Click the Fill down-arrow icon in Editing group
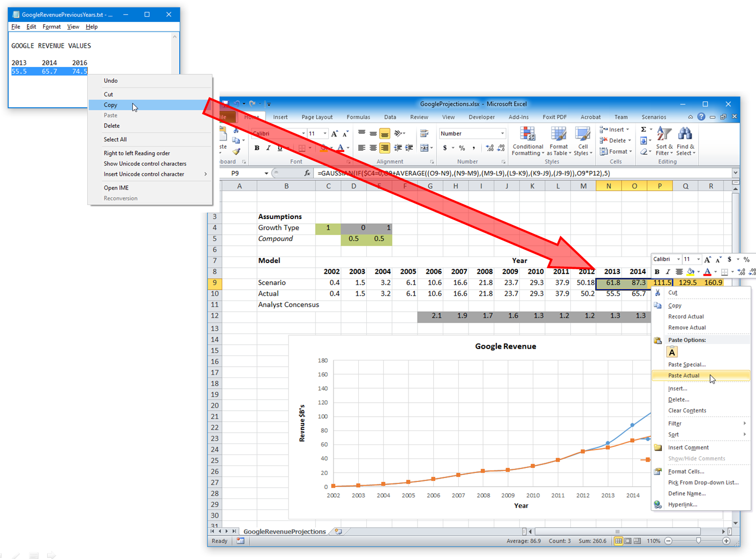756x559 pixels. pyautogui.click(x=644, y=141)
